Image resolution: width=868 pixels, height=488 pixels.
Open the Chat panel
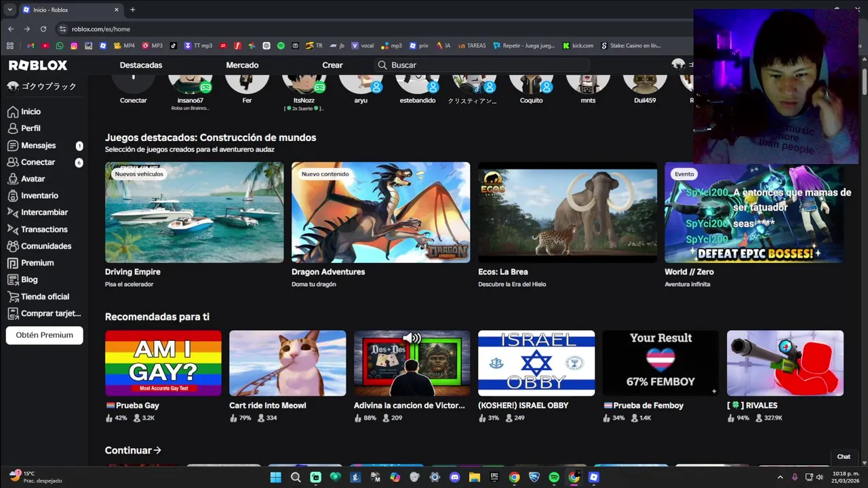(844, 457)
